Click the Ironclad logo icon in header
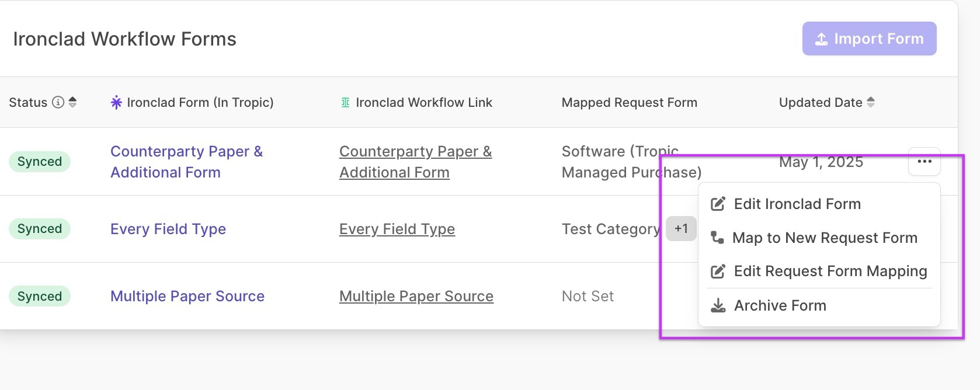 tap(345, 103)
